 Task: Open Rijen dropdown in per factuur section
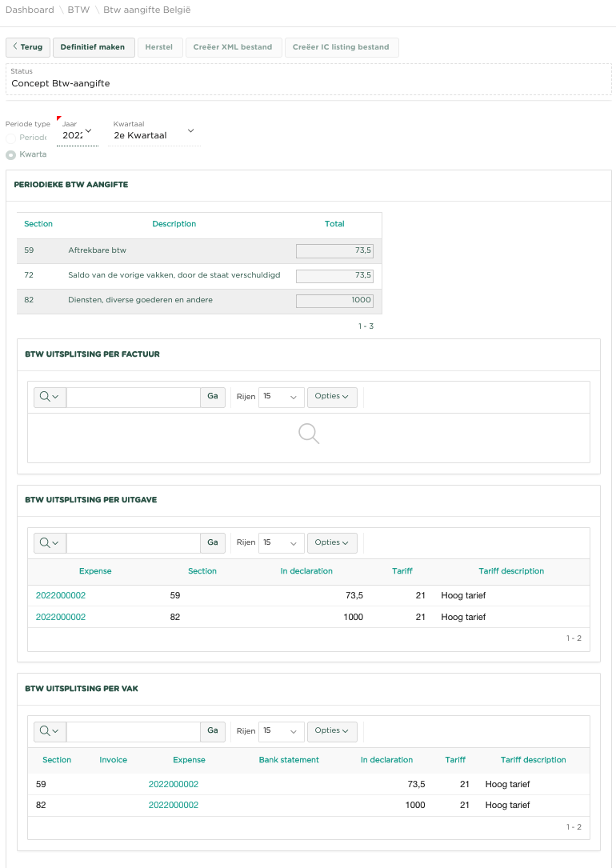tap(282, 397)
